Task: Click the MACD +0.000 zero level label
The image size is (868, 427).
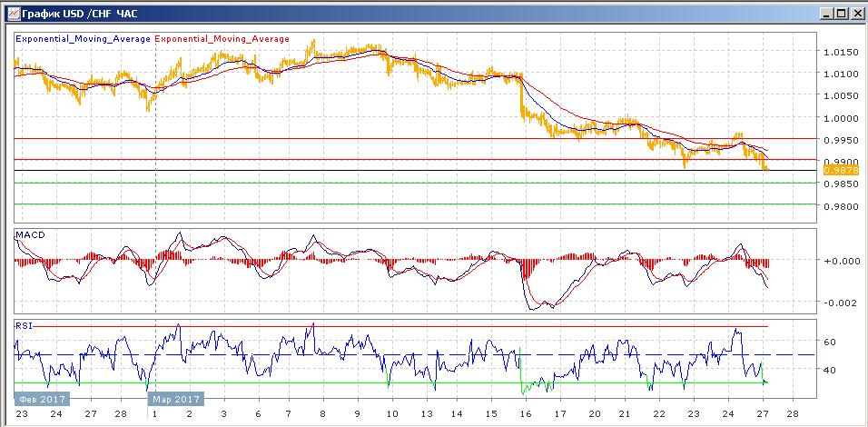Action: coord(842,261)
